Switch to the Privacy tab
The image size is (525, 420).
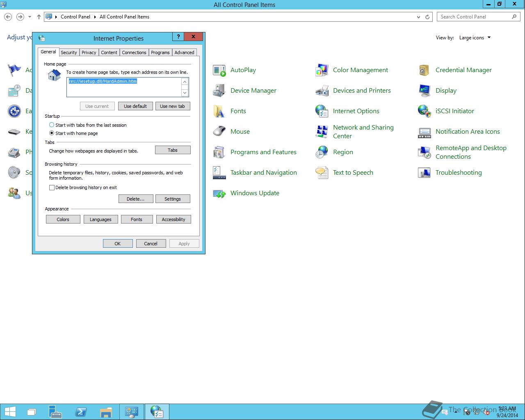click(x=89, y=52)
